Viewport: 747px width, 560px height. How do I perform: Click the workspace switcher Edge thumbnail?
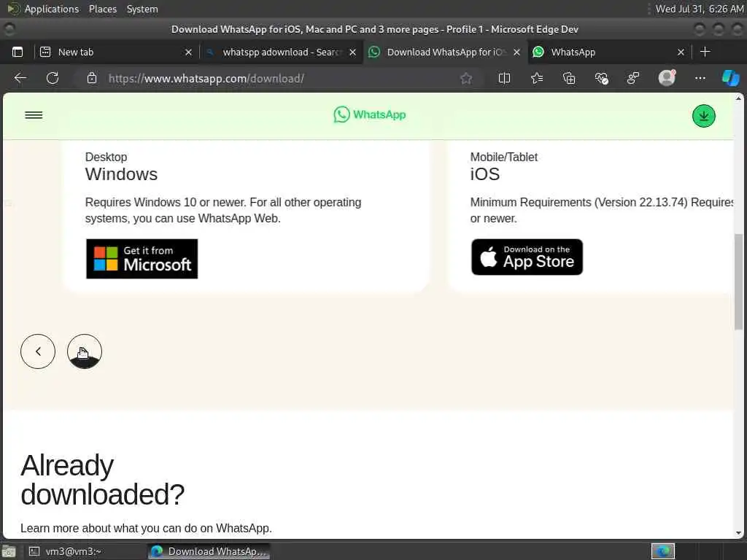662,551
